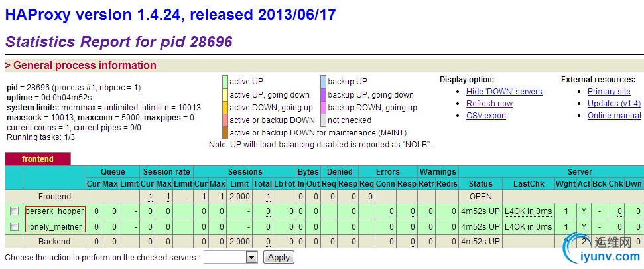The width and height of the screenshot is (644, 269).
Task: Click the Frontend row label
Action: point(54,196)
